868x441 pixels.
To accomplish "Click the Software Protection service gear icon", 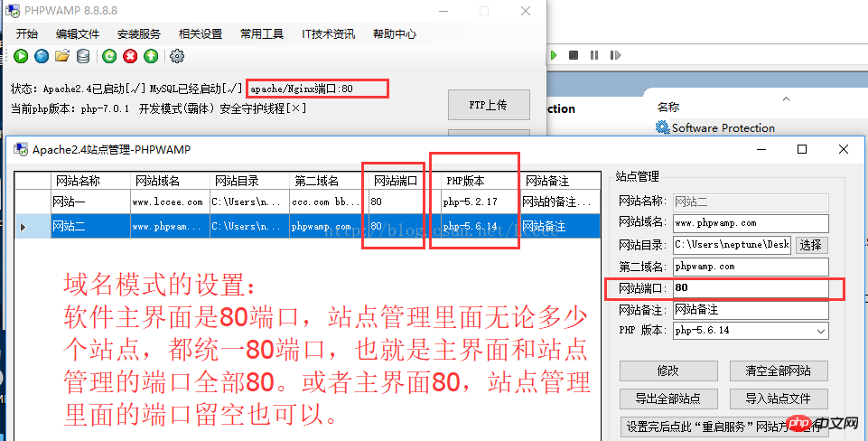I will (663, 127).
